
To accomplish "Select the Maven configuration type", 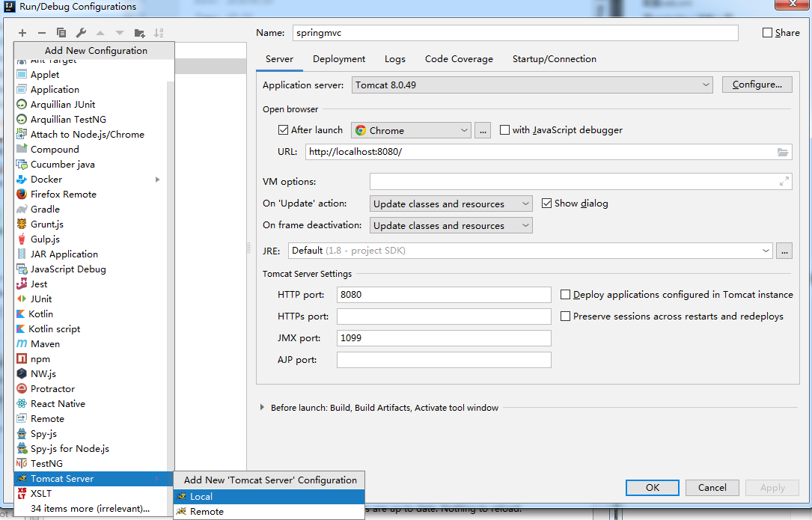I will (x=91, y=344).
